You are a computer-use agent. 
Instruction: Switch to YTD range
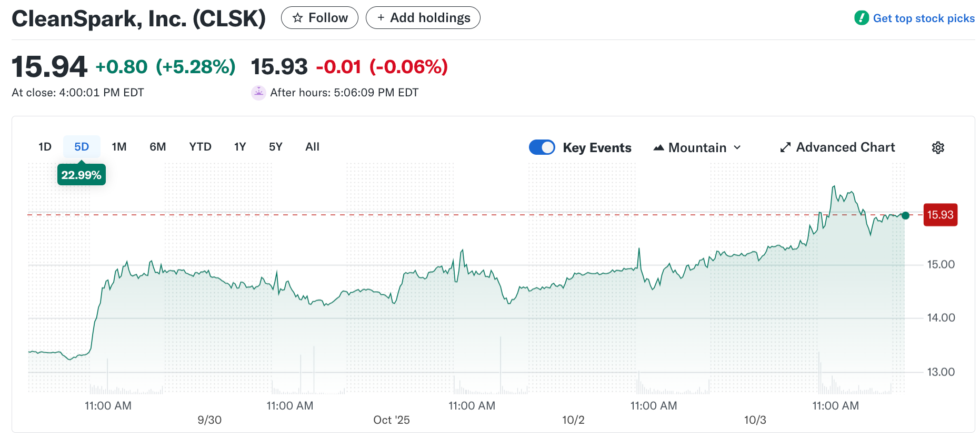[200, 147]
